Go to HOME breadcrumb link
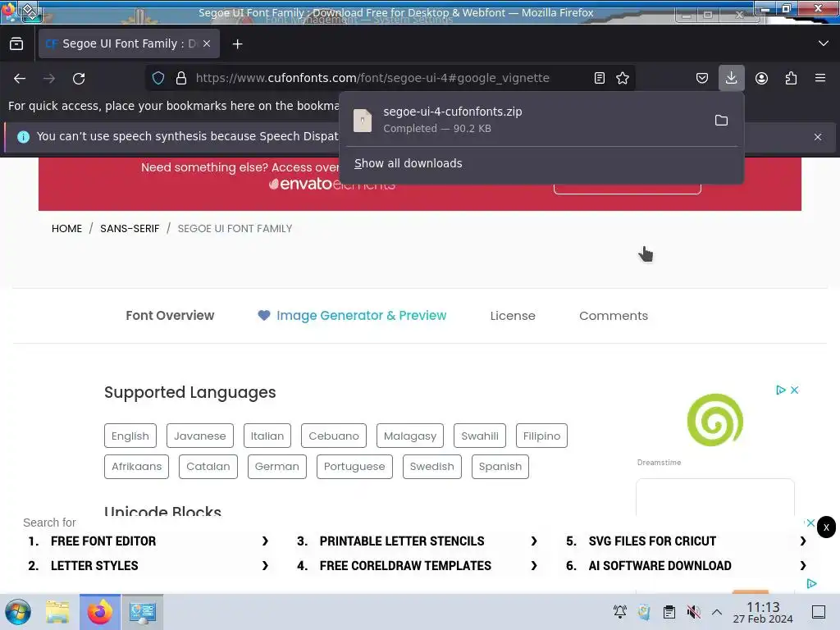 66,229
